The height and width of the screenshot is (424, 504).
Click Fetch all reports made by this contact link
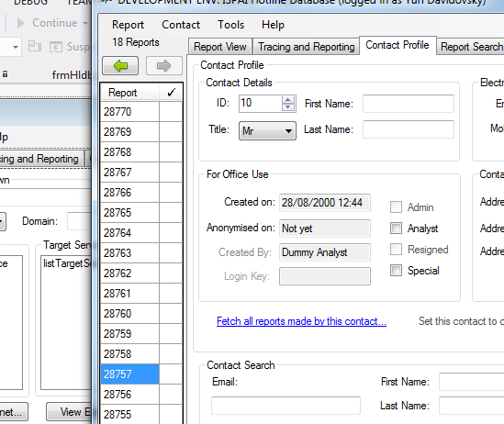[301, 321]
